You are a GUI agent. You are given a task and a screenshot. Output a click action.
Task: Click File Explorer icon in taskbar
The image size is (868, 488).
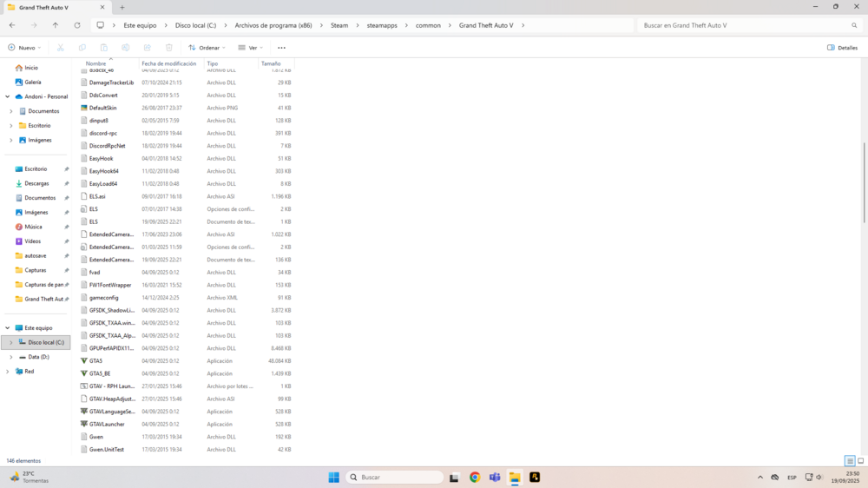pyautogui.click(x=515, y=477)
